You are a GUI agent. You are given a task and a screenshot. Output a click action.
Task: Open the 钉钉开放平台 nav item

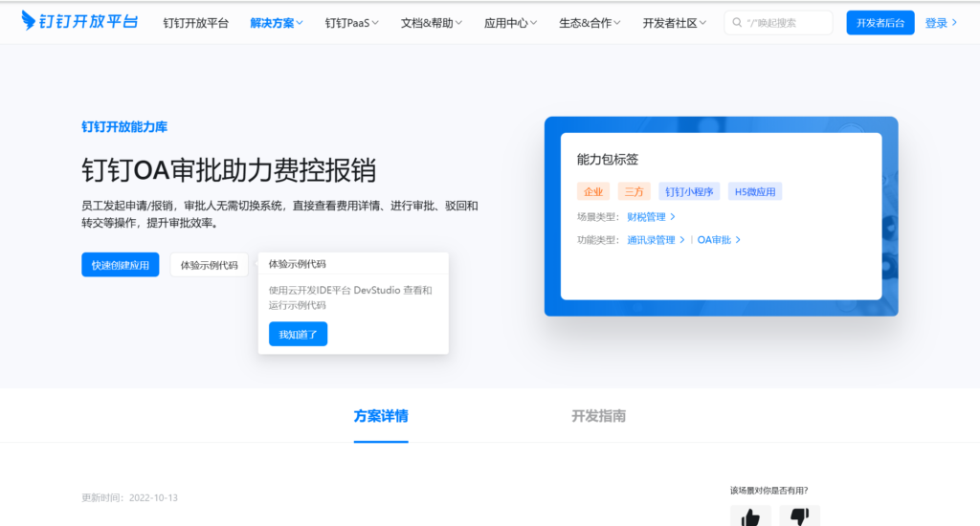(195, 23)
